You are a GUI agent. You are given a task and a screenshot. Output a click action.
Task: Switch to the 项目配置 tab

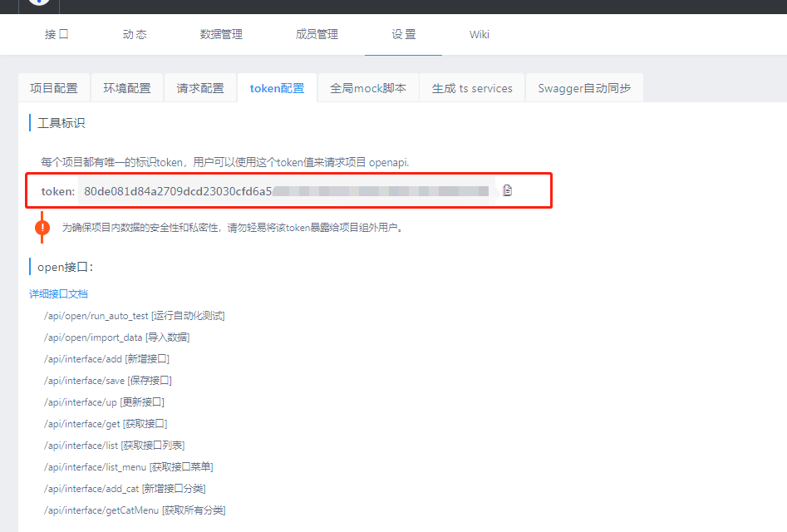click(x=54, y=87)
